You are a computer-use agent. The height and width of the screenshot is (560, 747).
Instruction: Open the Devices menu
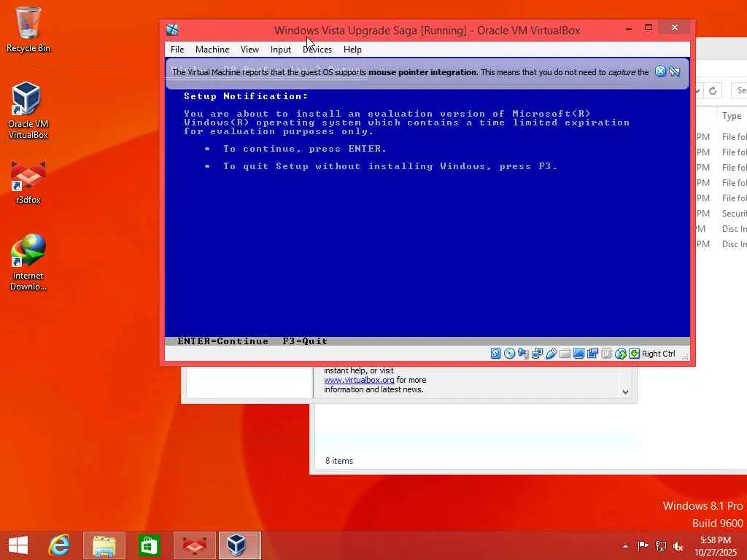tap(317, 50)
